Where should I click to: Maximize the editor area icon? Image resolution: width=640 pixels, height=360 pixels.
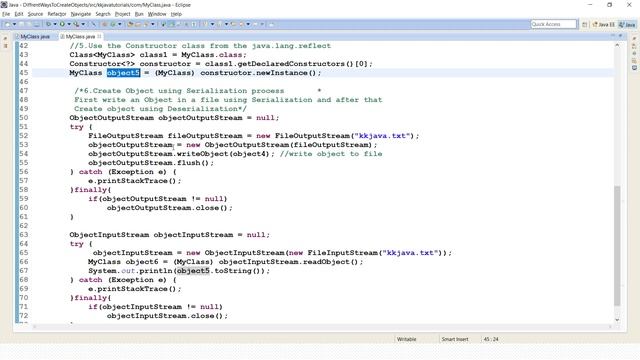(620, 36)
